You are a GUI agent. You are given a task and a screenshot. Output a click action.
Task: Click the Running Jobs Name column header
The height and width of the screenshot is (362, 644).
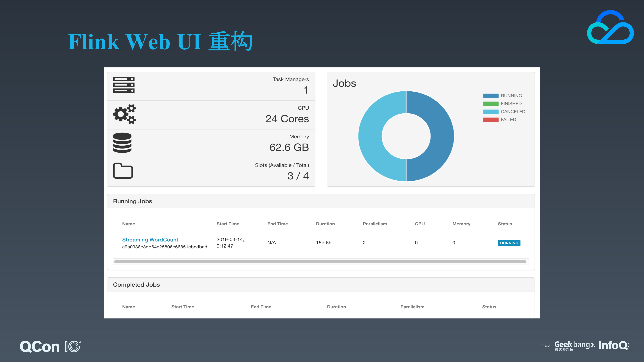128,224
